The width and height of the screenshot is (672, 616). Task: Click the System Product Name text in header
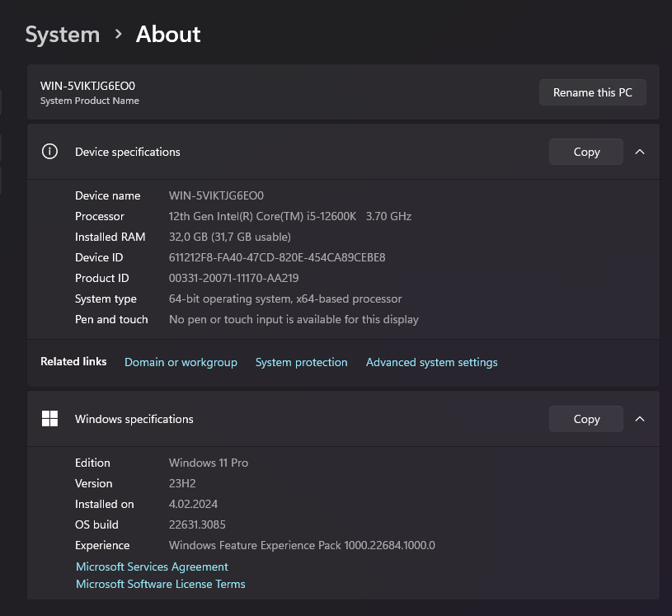90,101
